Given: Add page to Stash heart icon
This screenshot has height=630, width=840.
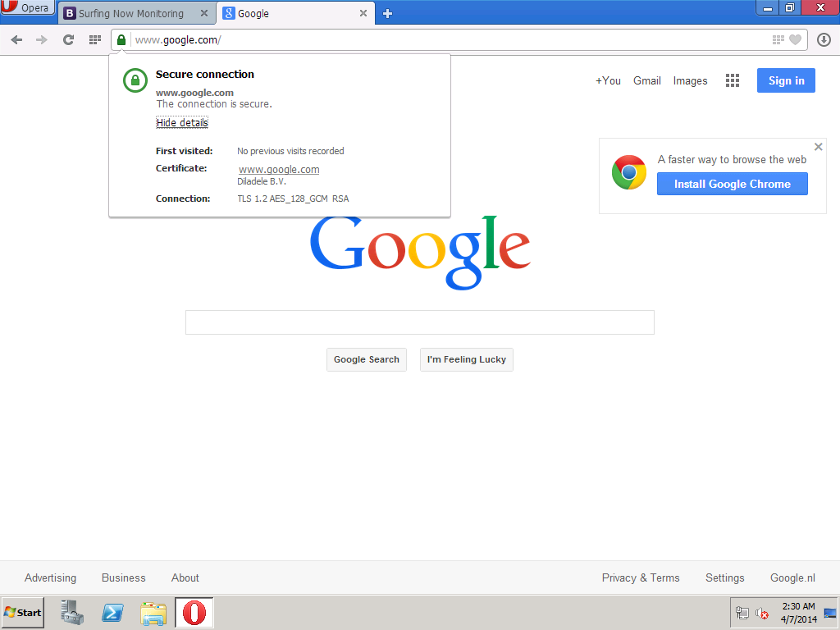Looking at the screenshot, I should click(796, 39).
